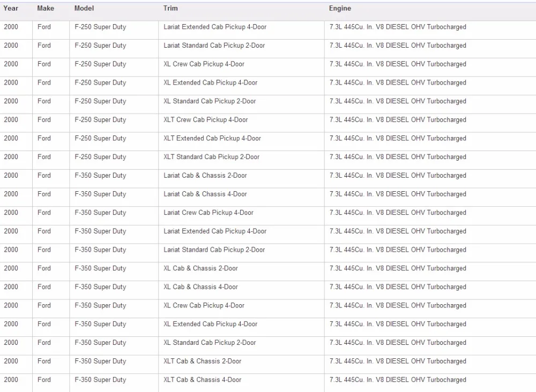536x392 pixels.
Task: Click the XLT Cab & Chassis 4-Door trim
Action: pyautogui.click(x=203, y=380)
